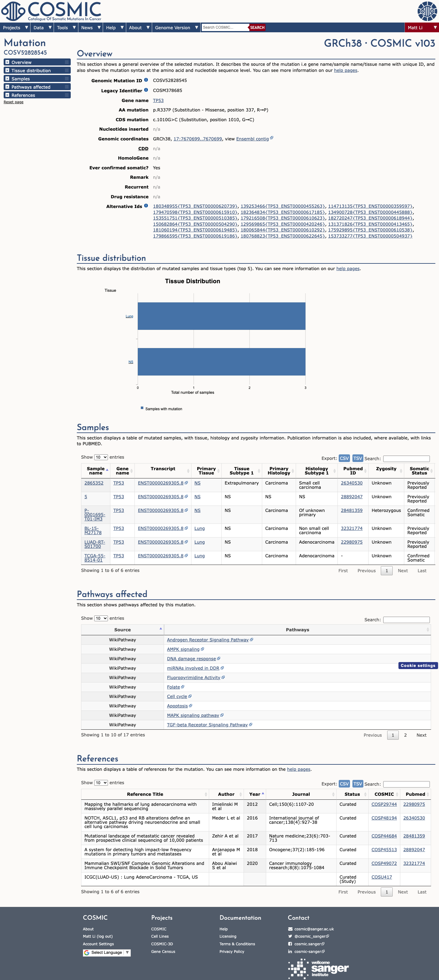The image size is (439, 980).
Task: Export the Samples table as CSV
Action: [344, 458]
